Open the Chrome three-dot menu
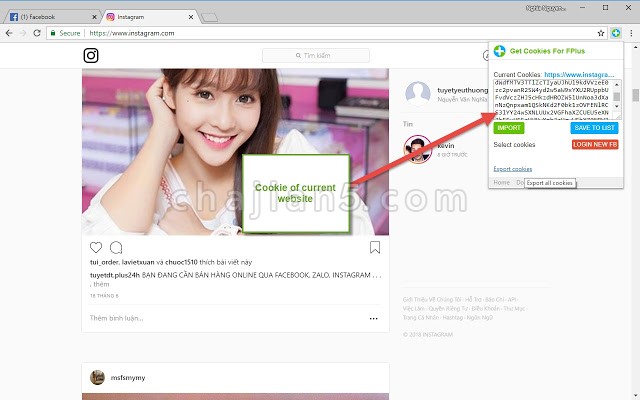Viewport: 640px width, 400px height. click(631, 33)
